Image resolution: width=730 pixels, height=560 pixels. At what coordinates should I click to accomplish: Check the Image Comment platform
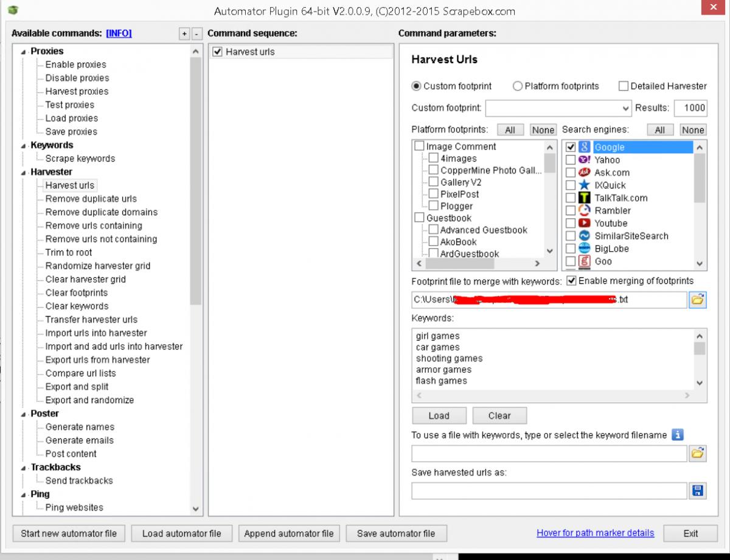coord(419,147)
